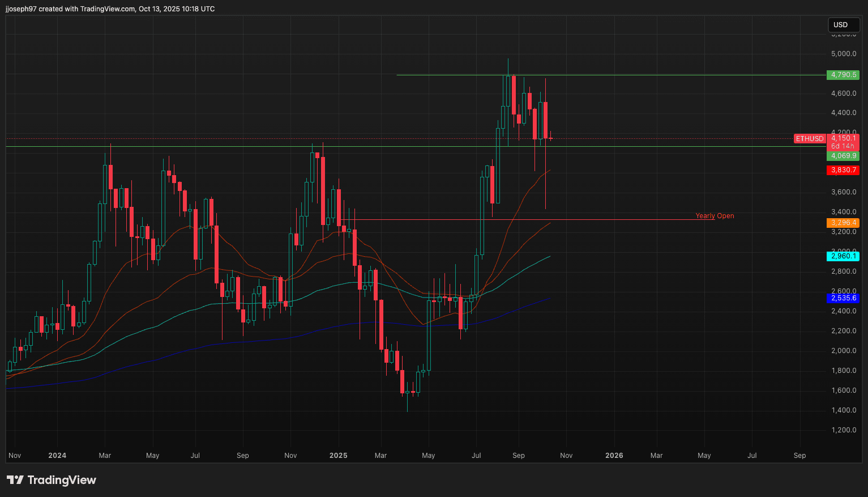Click 2026 on the time axis
The width and height of the screenshot is (868, 497).
614,456
